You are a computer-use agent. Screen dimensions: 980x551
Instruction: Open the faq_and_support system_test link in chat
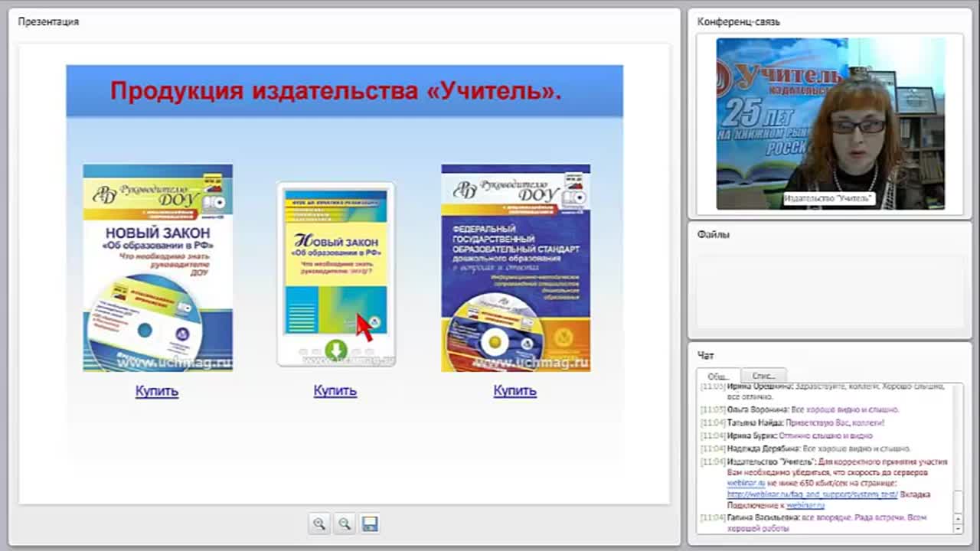[812, 494]
